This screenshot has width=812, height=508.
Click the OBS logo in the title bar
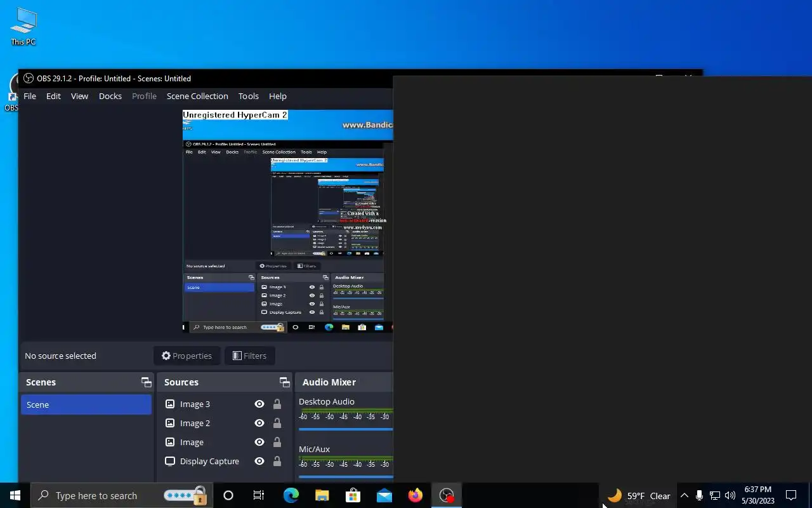coord(29,78)
